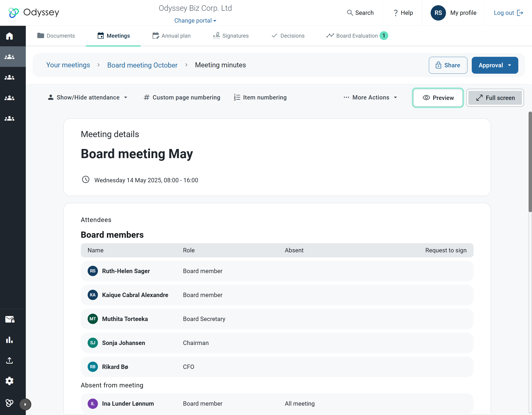The width and height of the screenshot is (532, 415).
Task: Toggle Full screen mode
Action: [x=495, y=98]
